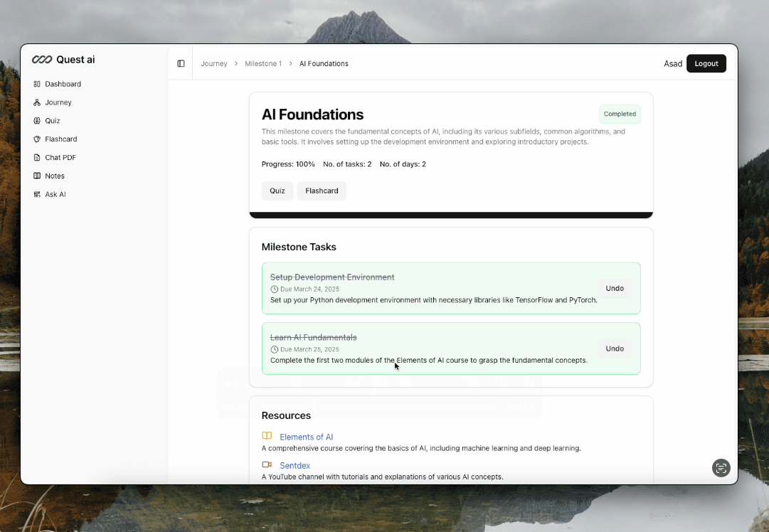The width and height of the screenshot is (769, 532).
Task: Open the chat assistant bubble at bottom right
Action: point(721,468)
